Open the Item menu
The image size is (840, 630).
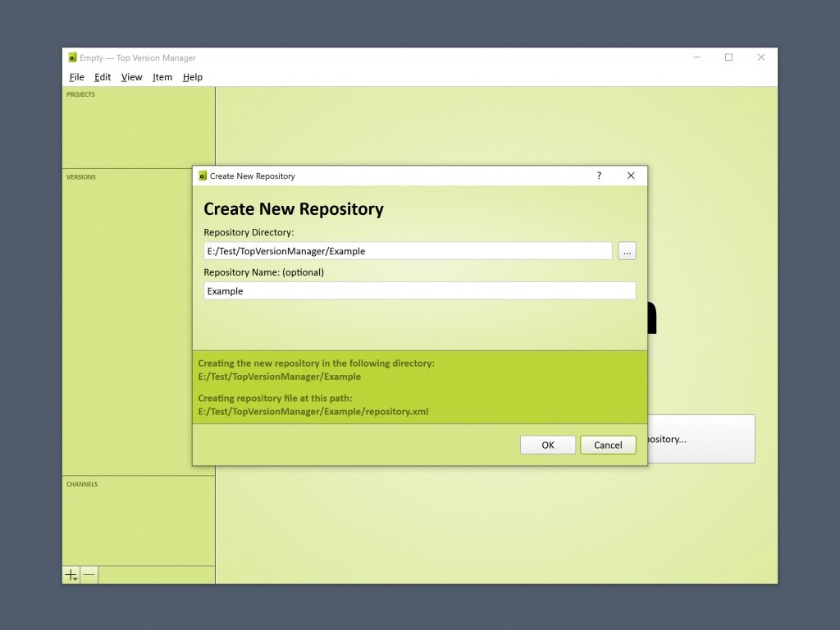162,77
